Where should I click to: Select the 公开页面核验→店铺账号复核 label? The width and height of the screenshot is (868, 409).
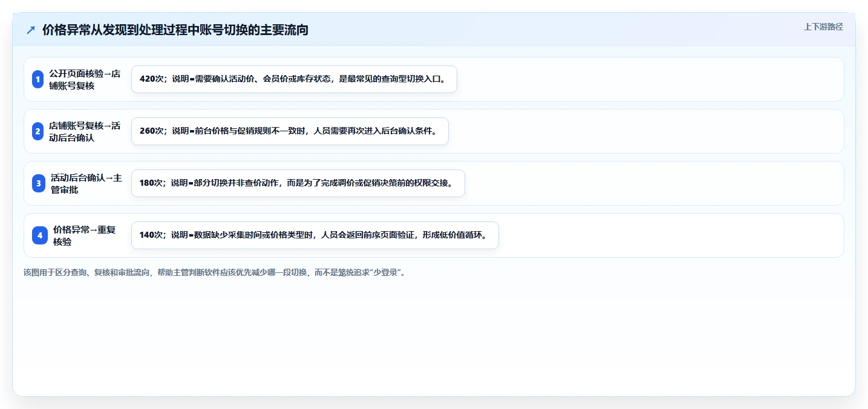tap(85, 79)
